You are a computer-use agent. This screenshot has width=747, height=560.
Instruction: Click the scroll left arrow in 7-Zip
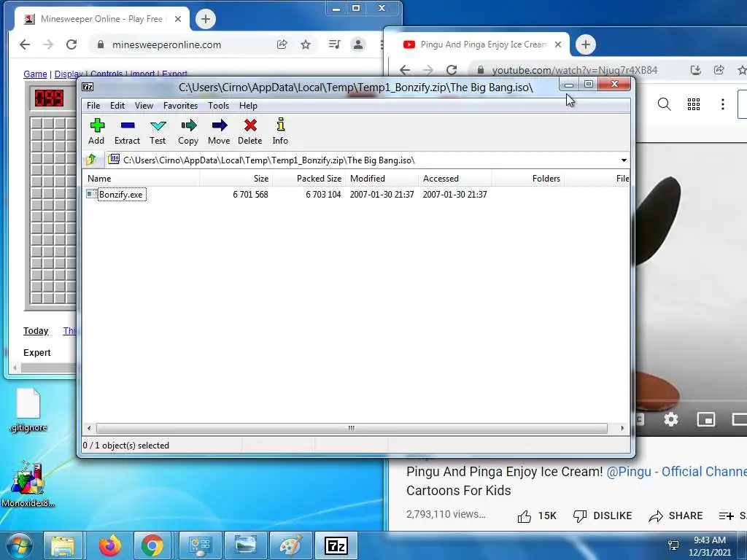pyautogui.click(x=89, y=428)
